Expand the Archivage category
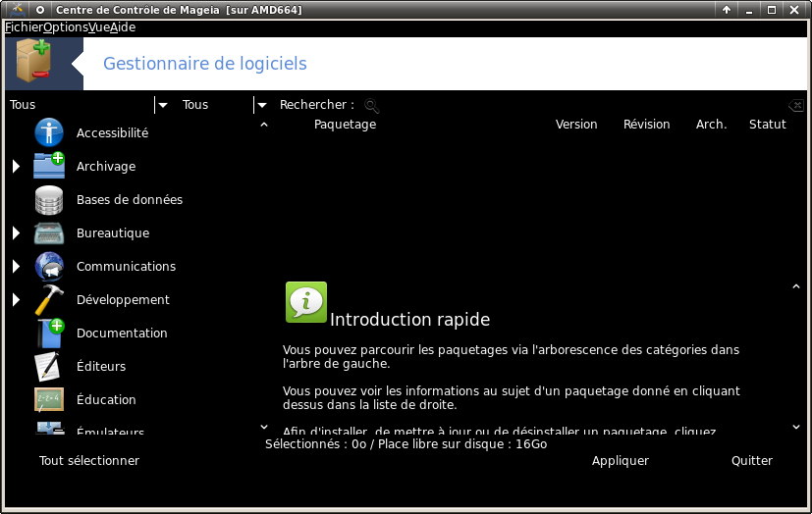The width and height of the screenshot is (812, 514). coord(16,166)
